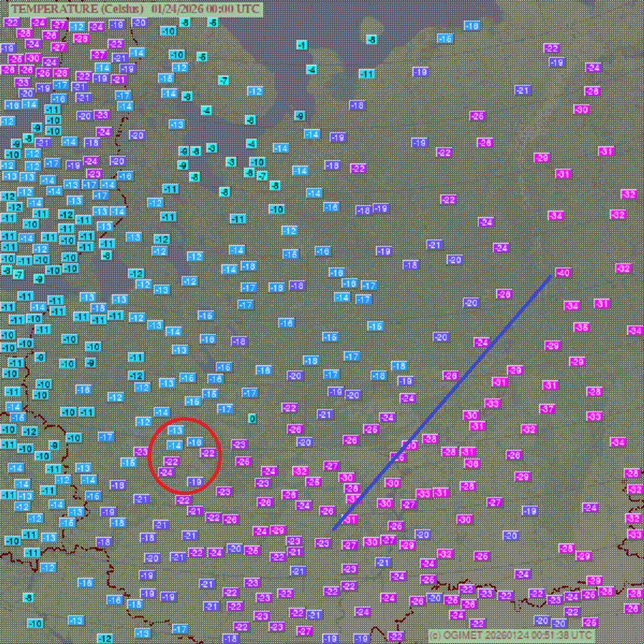Select the -1 station label
The width and height of the screenshot is (644, 644).
pos(302,45)
